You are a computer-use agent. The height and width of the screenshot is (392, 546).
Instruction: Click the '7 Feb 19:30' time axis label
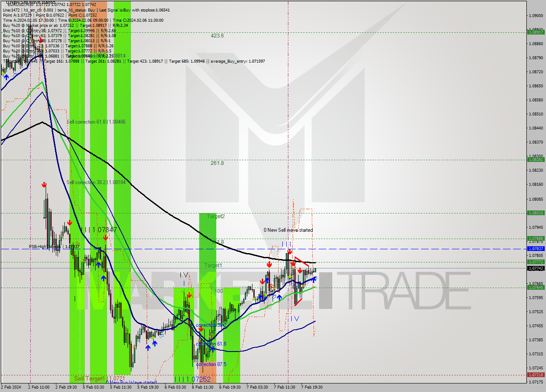point(312,387)
